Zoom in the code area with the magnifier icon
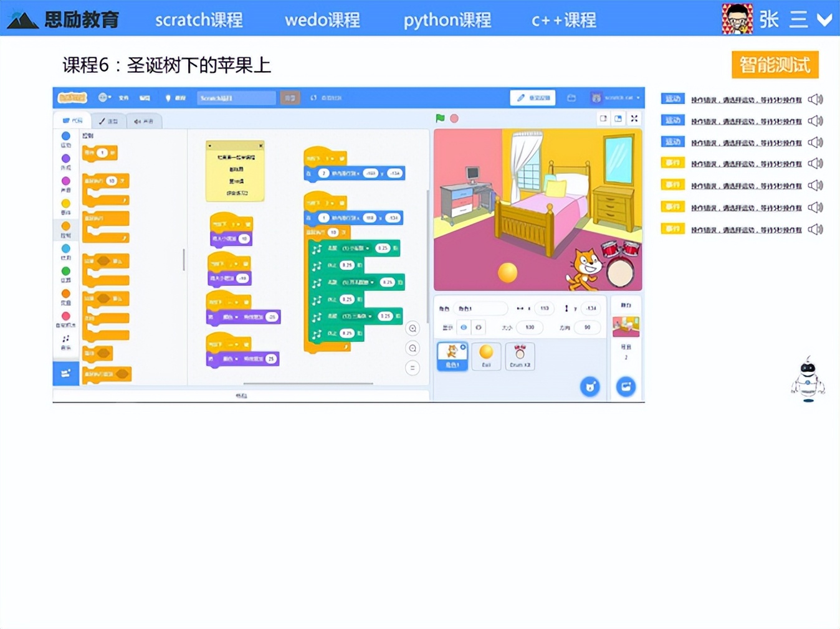 point(412,328)
